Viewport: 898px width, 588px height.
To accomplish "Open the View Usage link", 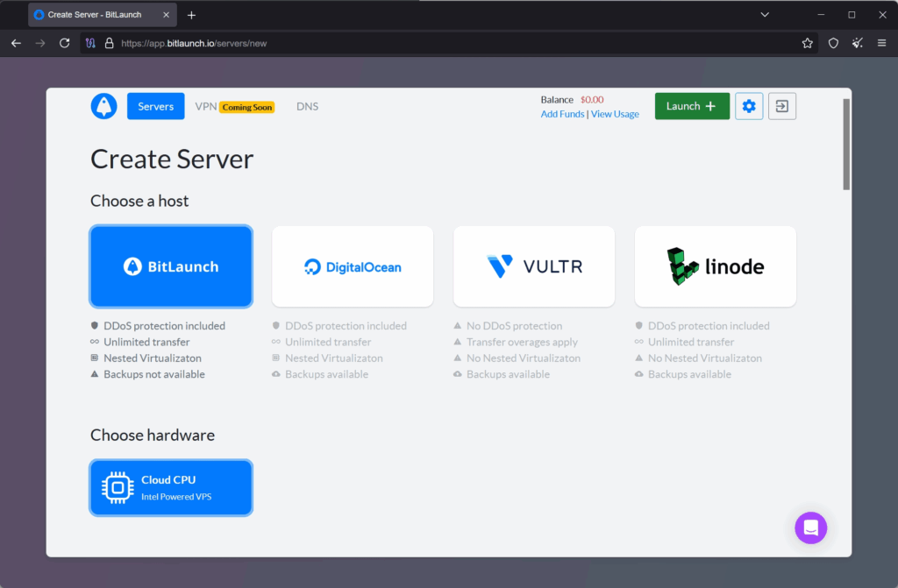I will tap(615, 114).
